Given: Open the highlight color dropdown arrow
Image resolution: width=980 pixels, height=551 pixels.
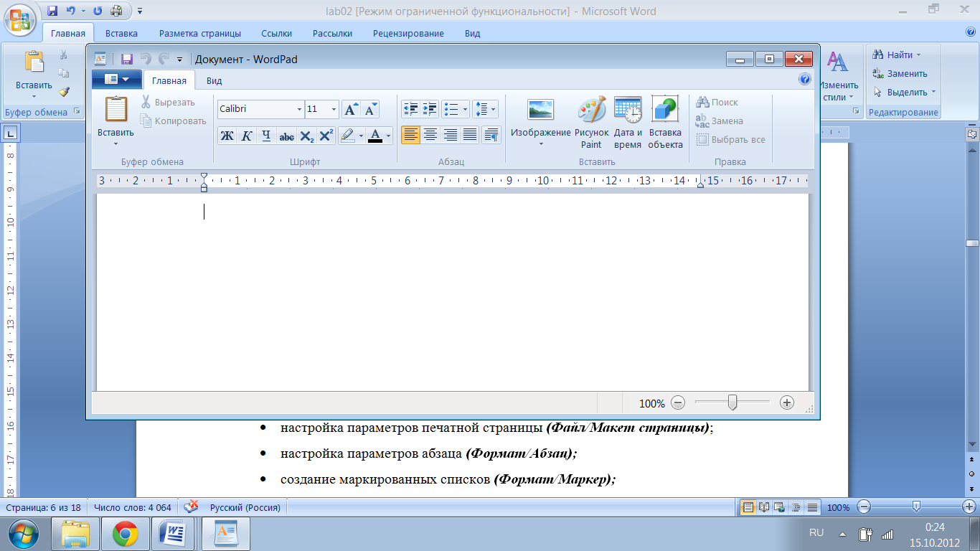Looking at the screenshot, I should [361, 136].
